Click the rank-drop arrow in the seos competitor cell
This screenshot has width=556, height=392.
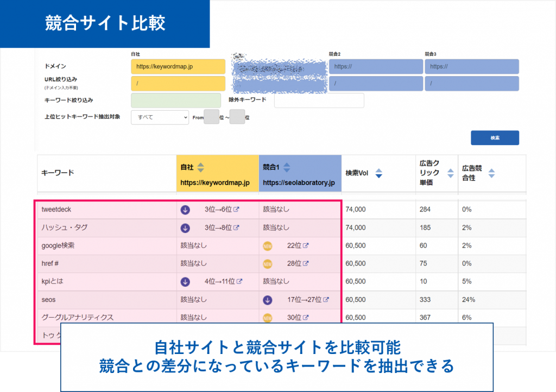pos(268,299)
